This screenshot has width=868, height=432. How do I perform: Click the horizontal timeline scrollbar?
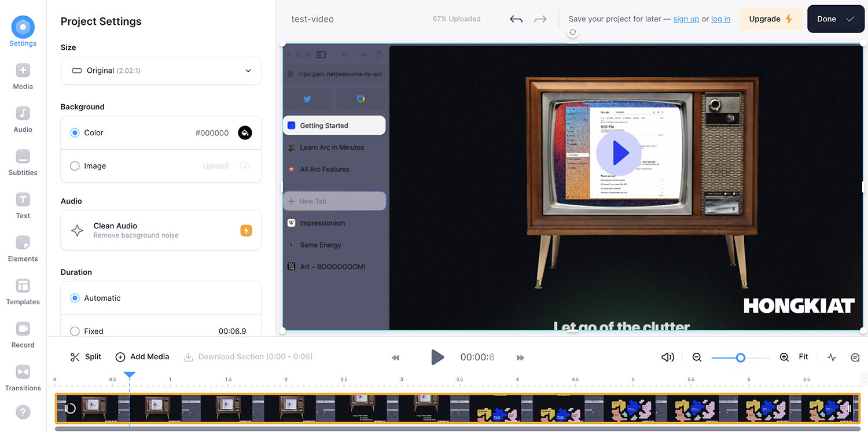coord(457,429)
